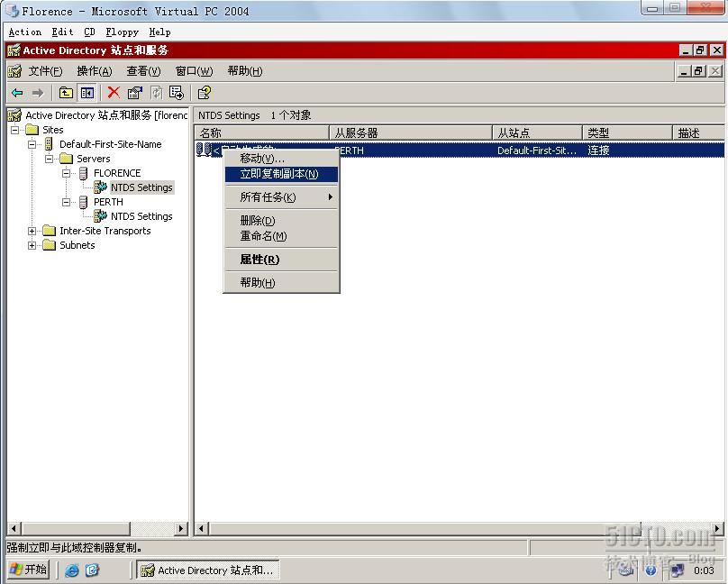Click the red X delete toolbar icon

[x=114, y=93]
